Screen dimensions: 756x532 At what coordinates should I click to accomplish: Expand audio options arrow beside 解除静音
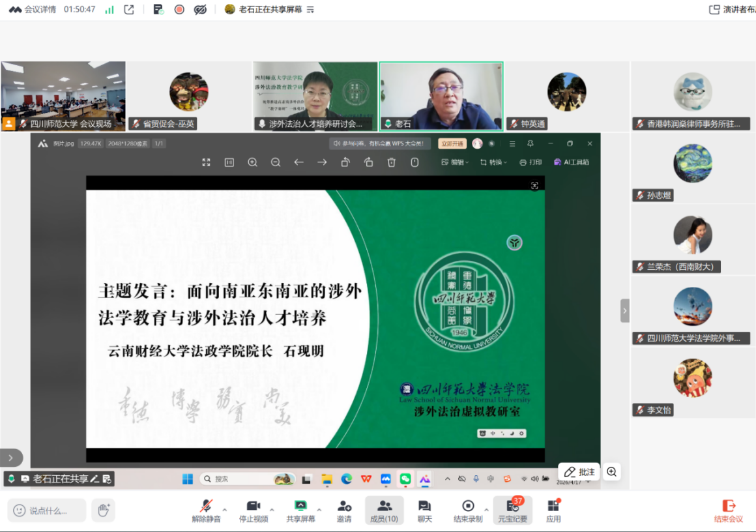pos(225,509)
